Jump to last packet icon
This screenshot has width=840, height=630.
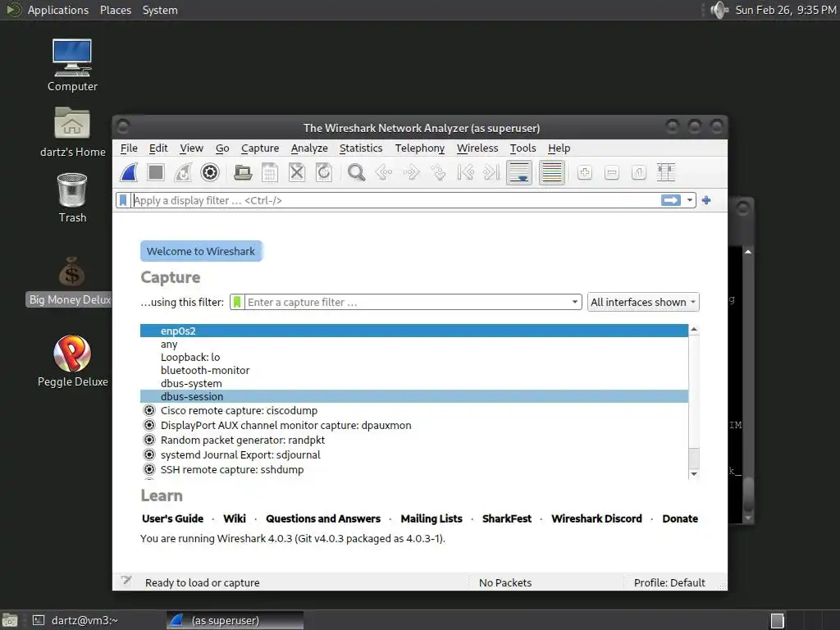coord(492,172)
